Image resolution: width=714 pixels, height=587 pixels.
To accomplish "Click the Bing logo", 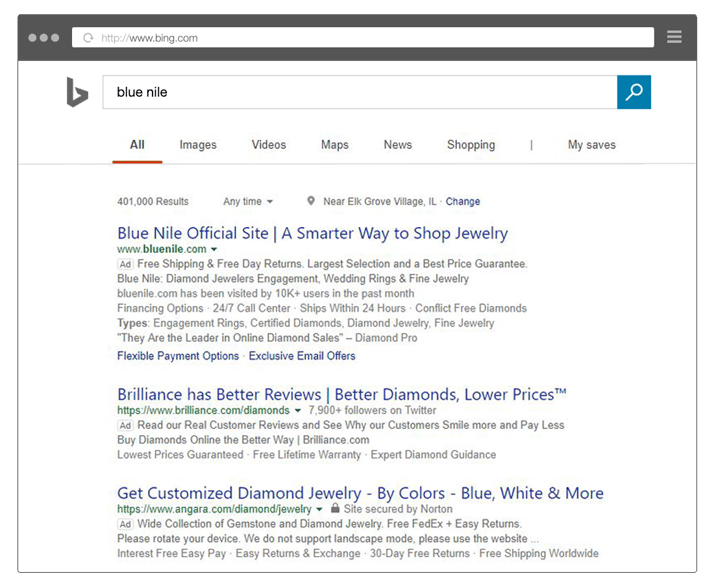I will tap(77, 92).
